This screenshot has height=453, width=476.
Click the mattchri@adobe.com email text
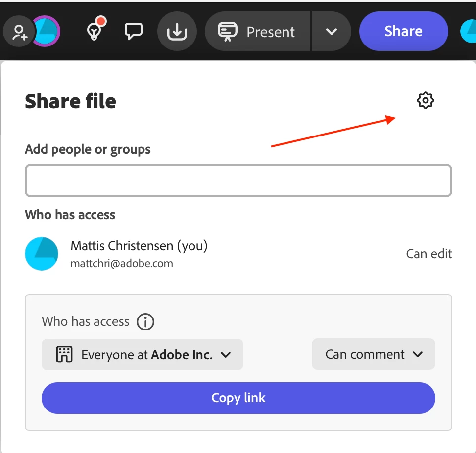click(122, 264)
